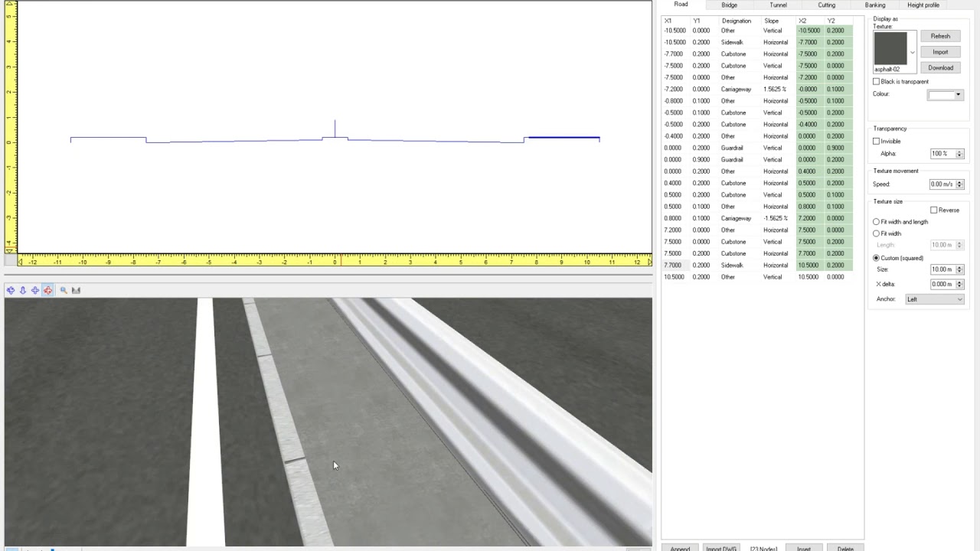Click the Slope column header
Image resolution: width=980 pixels, height=551 pixels.
coord(771,21)
